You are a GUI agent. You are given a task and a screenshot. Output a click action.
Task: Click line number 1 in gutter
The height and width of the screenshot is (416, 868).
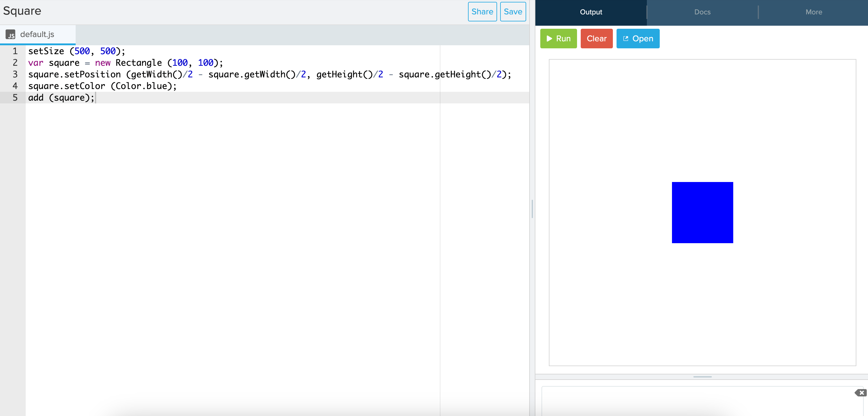coord(15,51)
